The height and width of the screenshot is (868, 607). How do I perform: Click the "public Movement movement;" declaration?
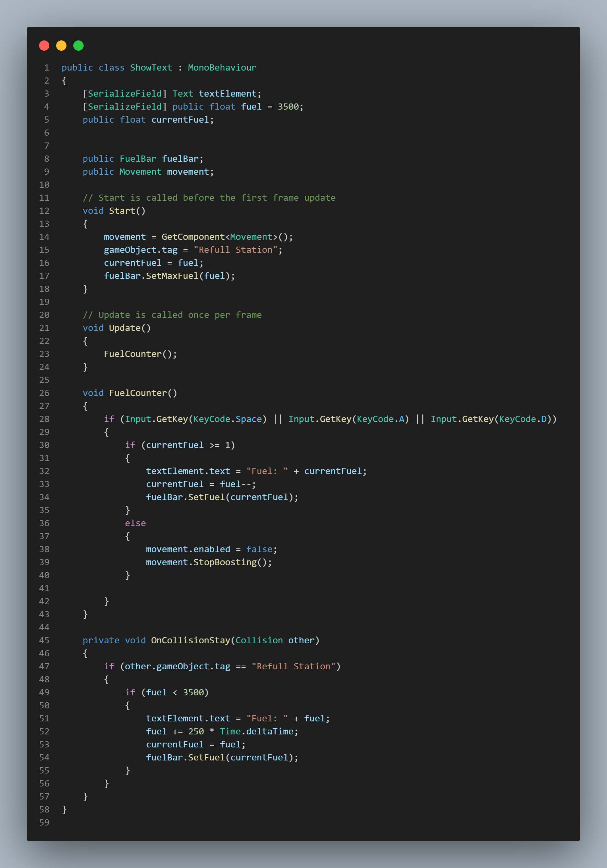(148, 172)
